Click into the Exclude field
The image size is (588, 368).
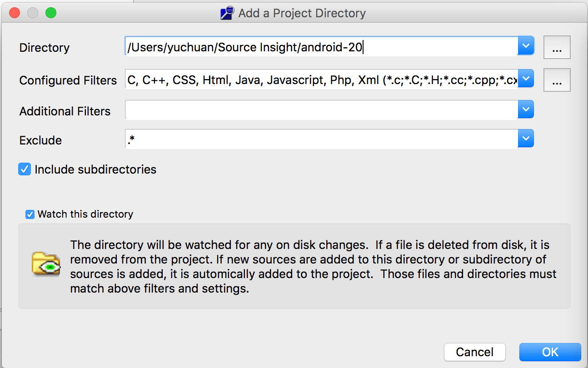pyautogui.click(x=321, y=139)
